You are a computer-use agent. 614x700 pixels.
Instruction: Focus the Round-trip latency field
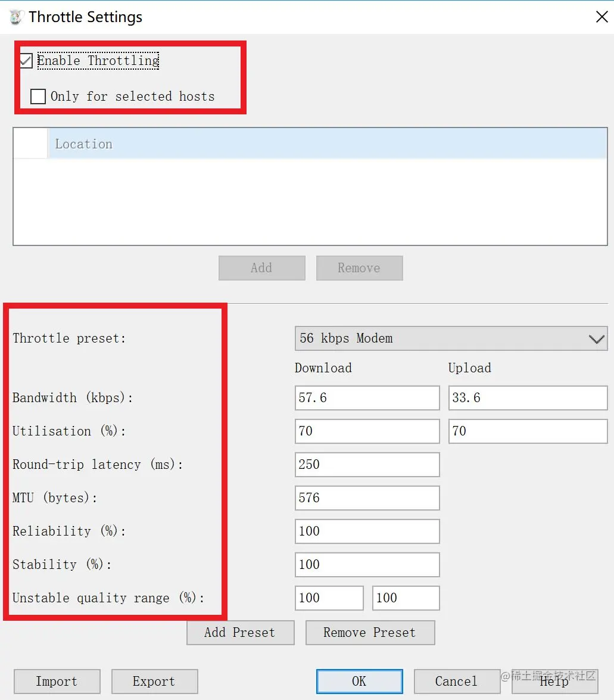click(x=367, y=465)
